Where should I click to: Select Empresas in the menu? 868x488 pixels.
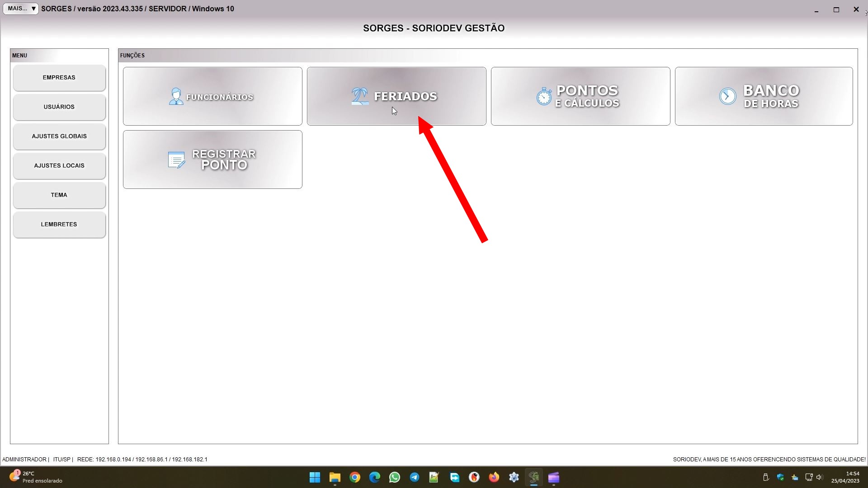pyautogui.click(x=59, y=78)
